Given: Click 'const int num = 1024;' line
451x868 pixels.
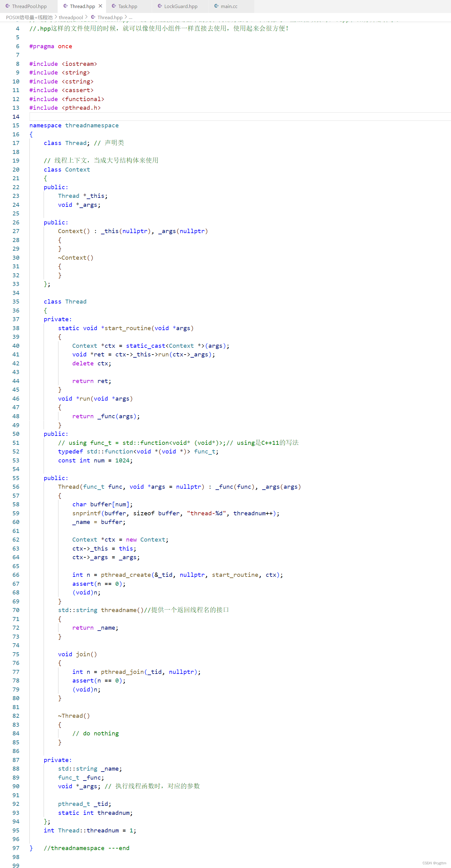Looking at the screenshot, I should (95, 460).
